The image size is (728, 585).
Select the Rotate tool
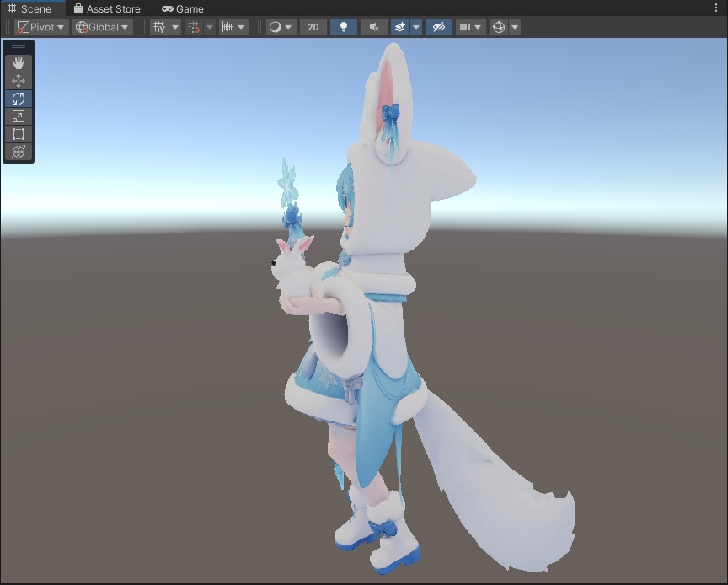(18, 99)
